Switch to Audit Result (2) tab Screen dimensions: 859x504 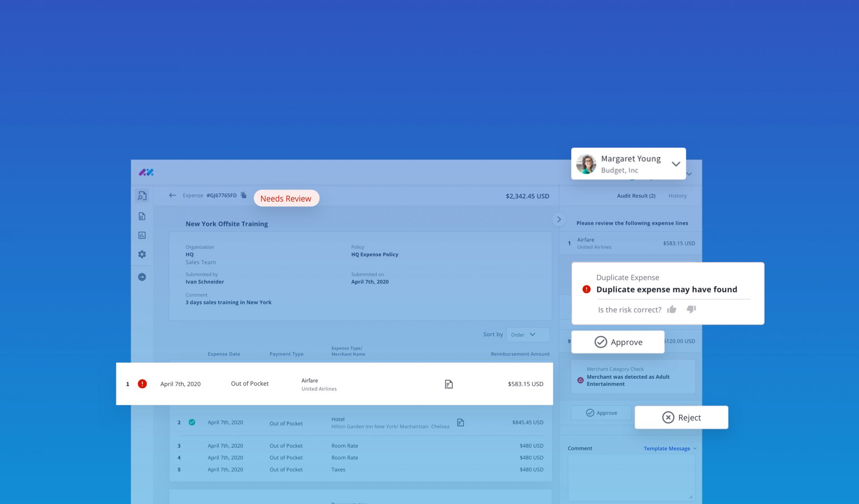[x=636, y=196]
